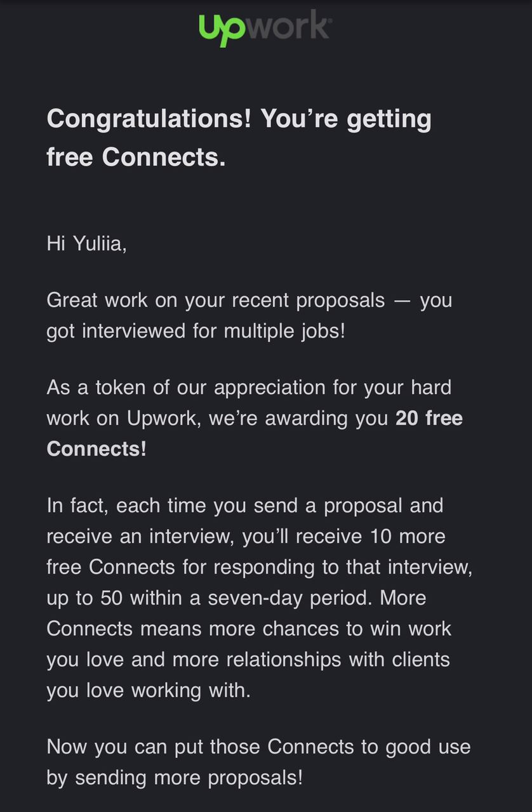Select the 'Congratulations!' heading word
This screenshot has height=812, width=532.
coord(149,119)
